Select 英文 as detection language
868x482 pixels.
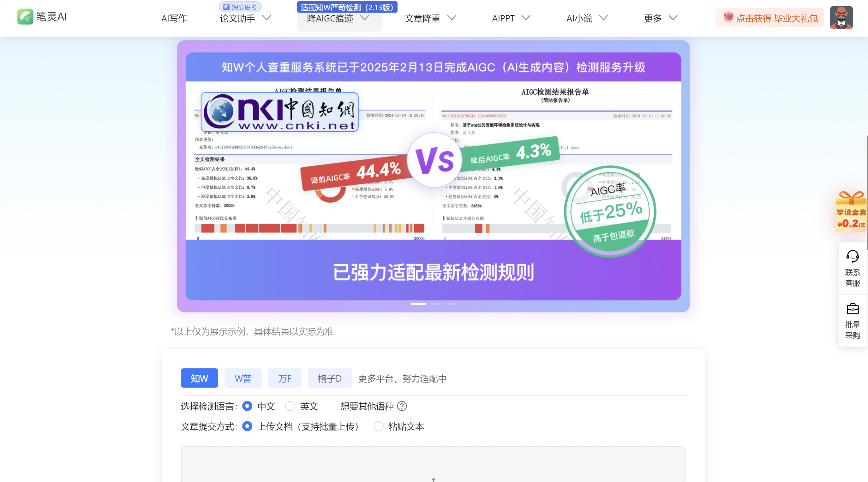pos(290,406)
